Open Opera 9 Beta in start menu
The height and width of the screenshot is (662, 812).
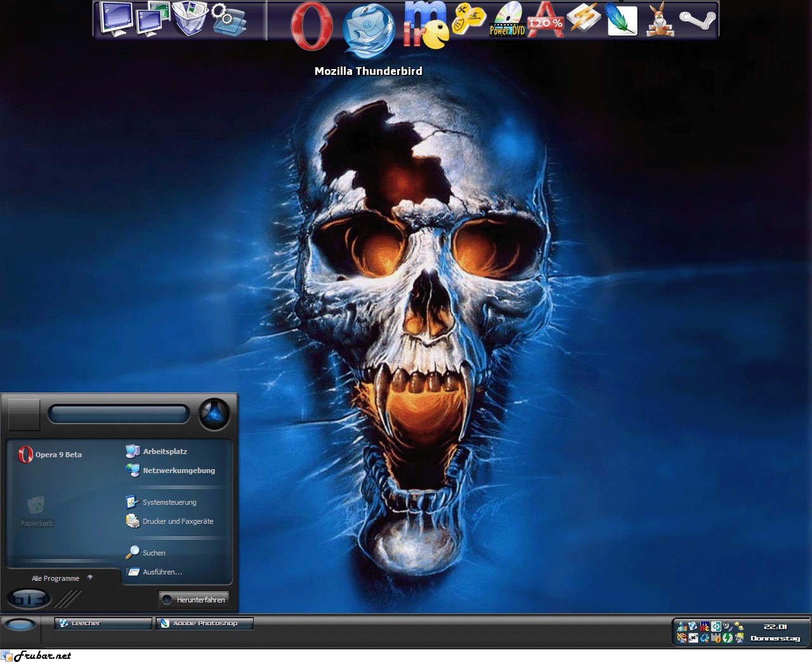point(51,454)
